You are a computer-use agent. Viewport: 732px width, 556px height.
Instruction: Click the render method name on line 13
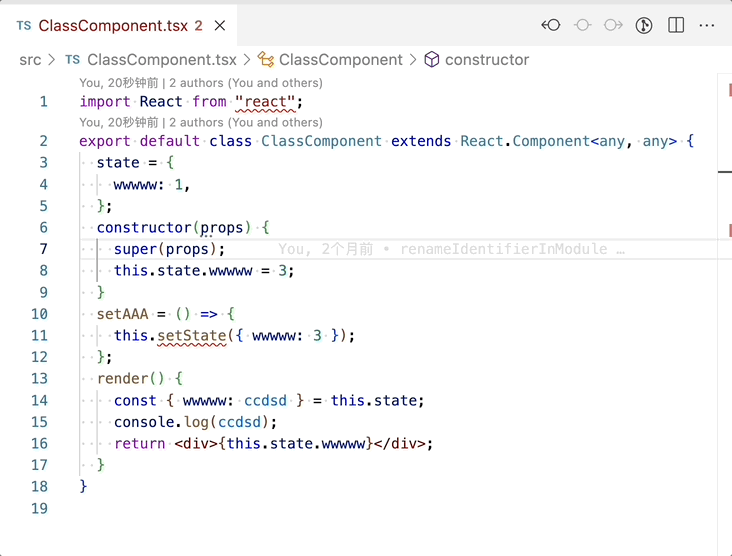(x=122, y=379)
